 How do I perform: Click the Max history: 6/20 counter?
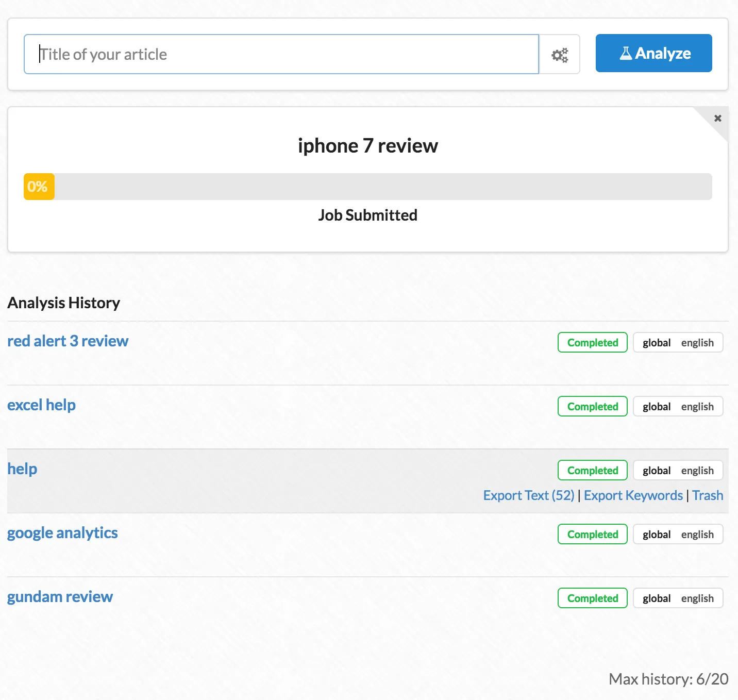pyautogui.click(x=668, y=679)
